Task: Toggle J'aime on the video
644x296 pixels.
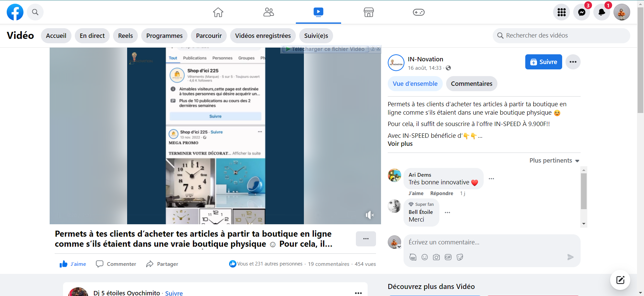Action: pos(73,264)
